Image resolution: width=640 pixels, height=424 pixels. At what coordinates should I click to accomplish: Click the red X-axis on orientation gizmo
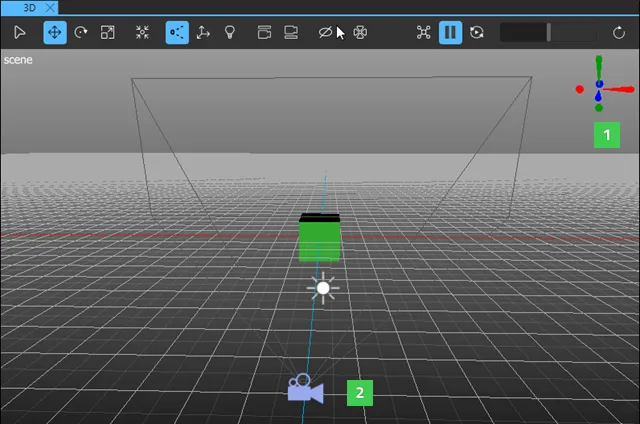point(581,89)
